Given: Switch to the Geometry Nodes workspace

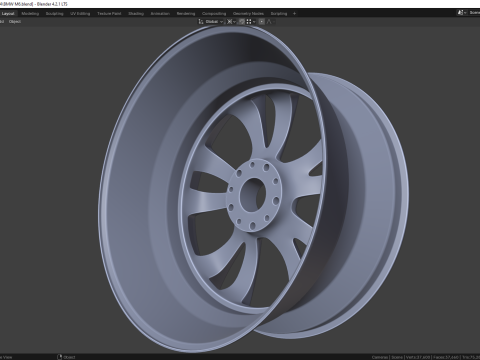Looking at the screenshot, I should (x=248, y=14).
